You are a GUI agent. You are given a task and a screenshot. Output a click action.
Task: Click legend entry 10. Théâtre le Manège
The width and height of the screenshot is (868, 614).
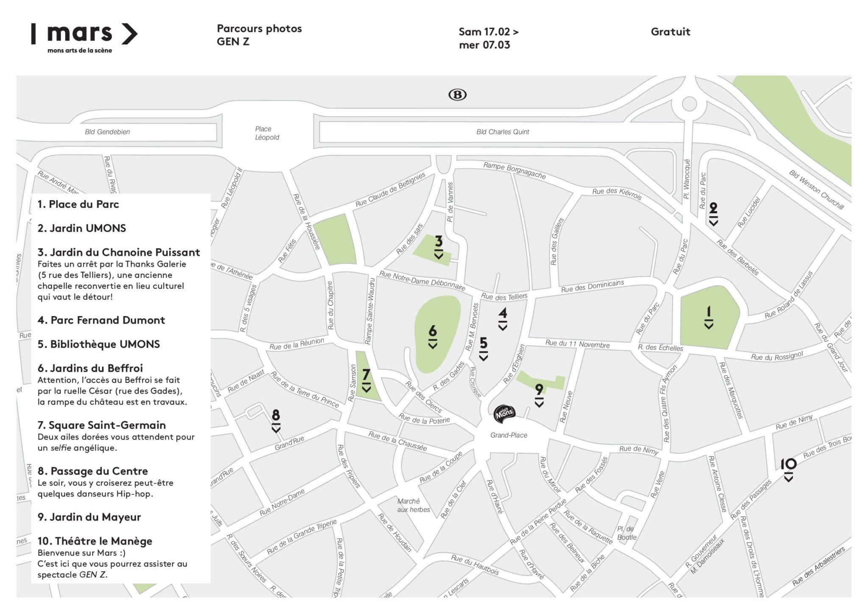tap(95, 541)
